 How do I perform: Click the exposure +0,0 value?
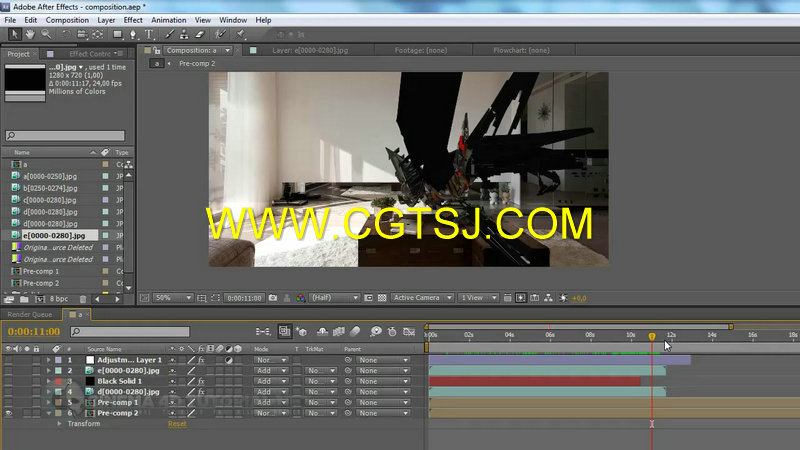point(579,298)
